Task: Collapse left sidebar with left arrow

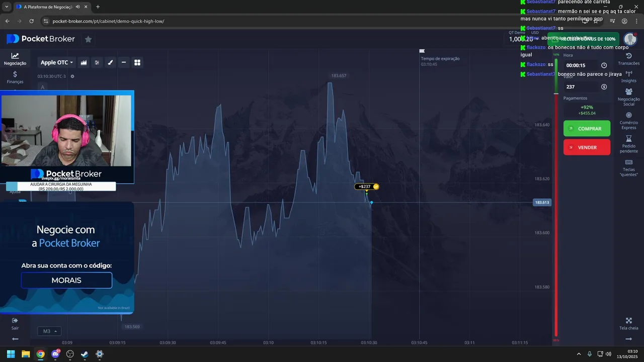Action: pos(15,339)
